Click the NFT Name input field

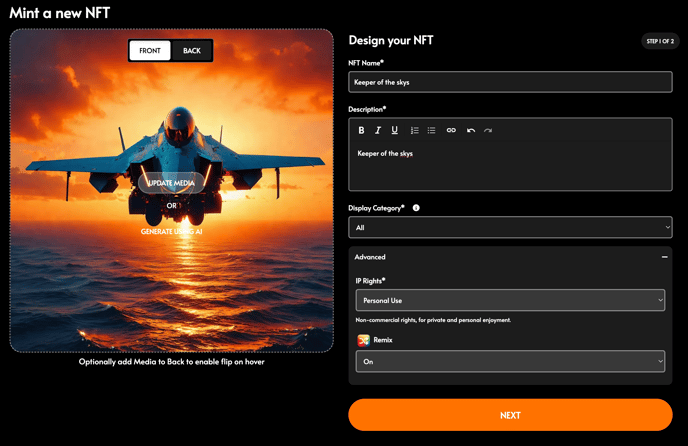[x=510, y=82]
